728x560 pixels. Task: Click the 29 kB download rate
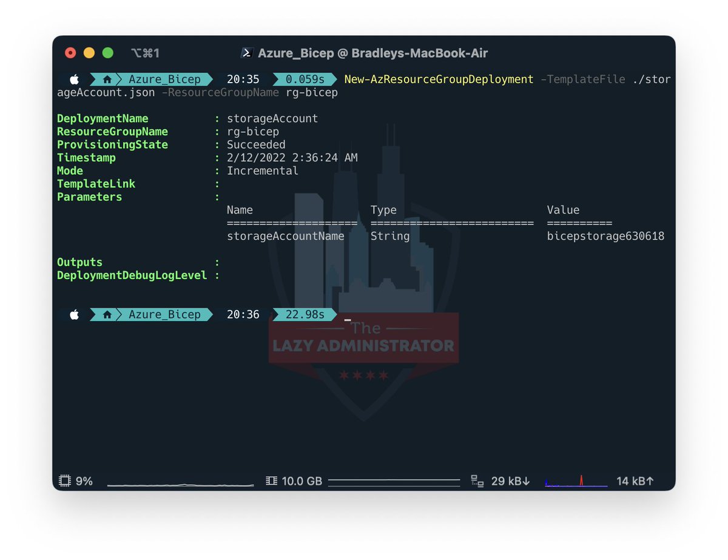click(511, 481)
